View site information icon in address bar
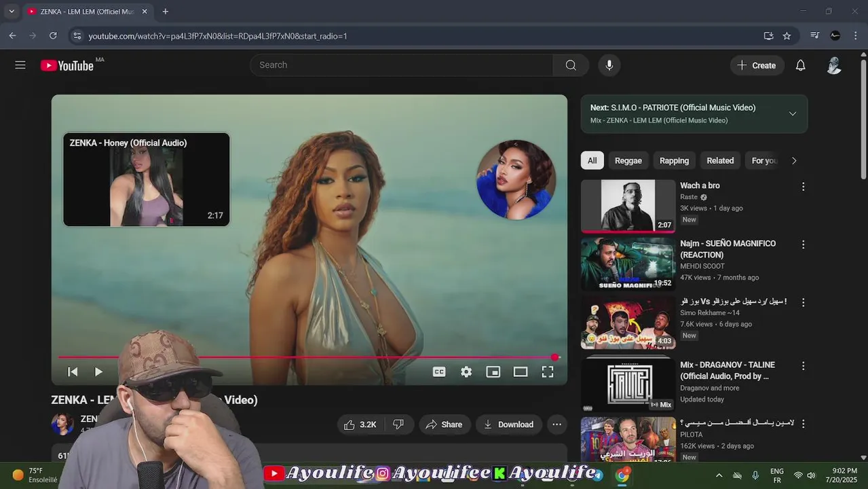This screenshot has width=868, height=489. pyautogui.click(x=77, y=35)
